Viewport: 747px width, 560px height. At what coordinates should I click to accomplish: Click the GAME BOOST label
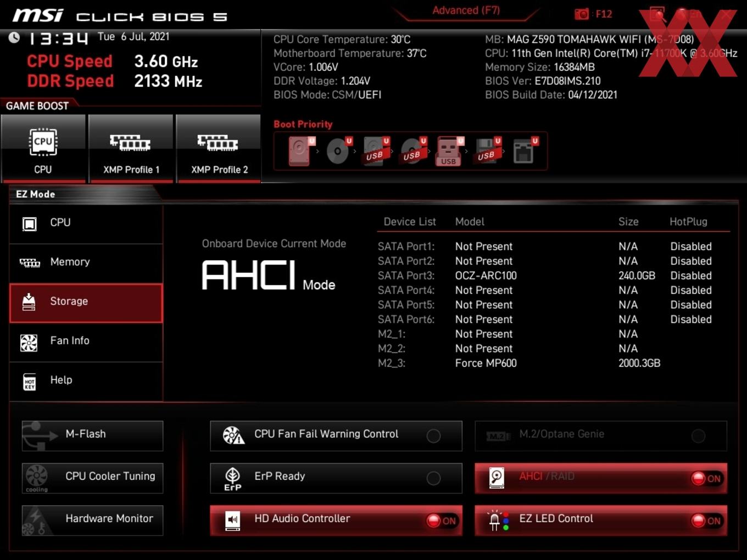37,106
